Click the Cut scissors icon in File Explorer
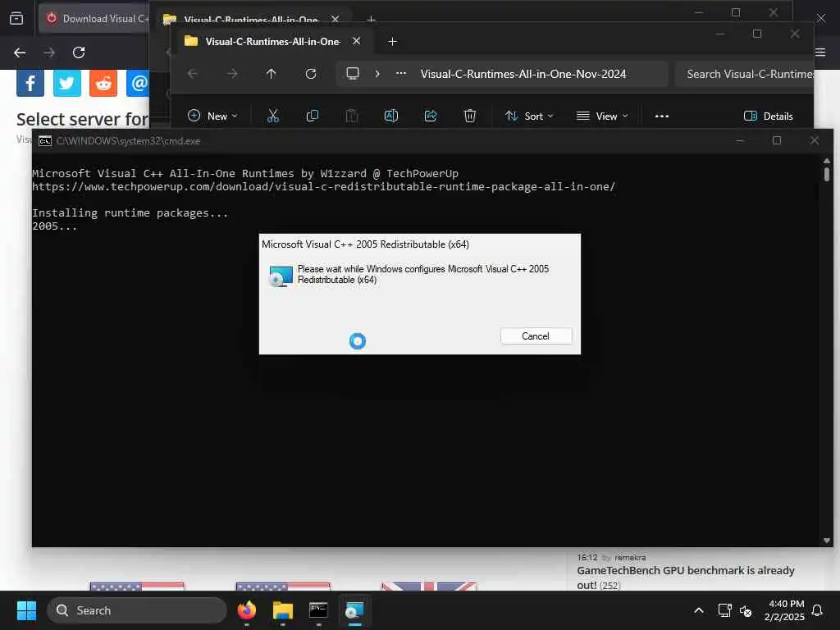The width and height of the screenshot is (840, 630). click(273, 116)
